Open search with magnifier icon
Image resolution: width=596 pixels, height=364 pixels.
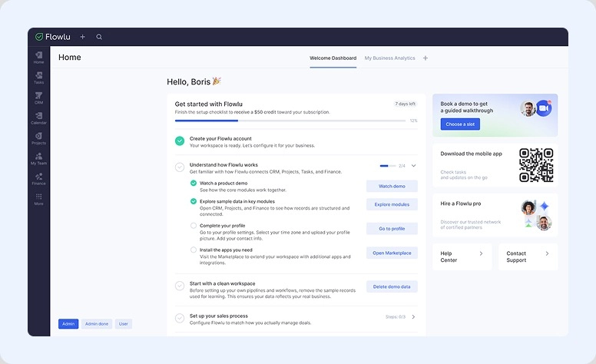point(99,37)
